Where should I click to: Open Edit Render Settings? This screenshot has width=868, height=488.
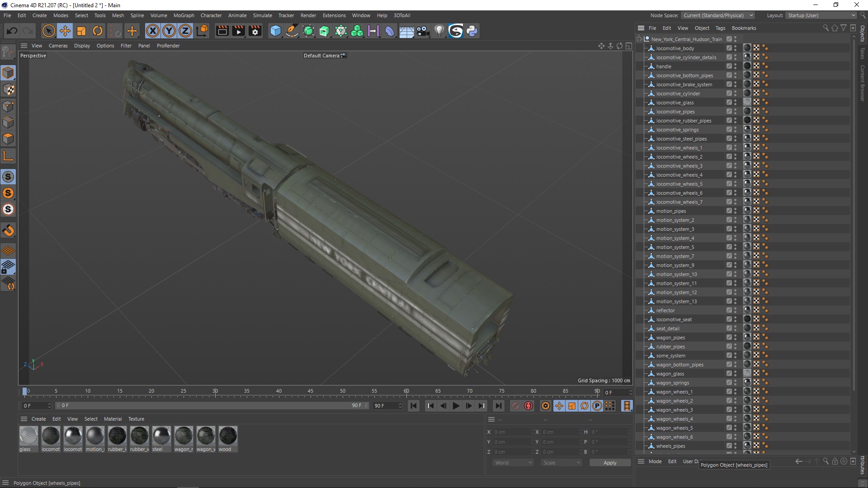click(x=255, y=31)
